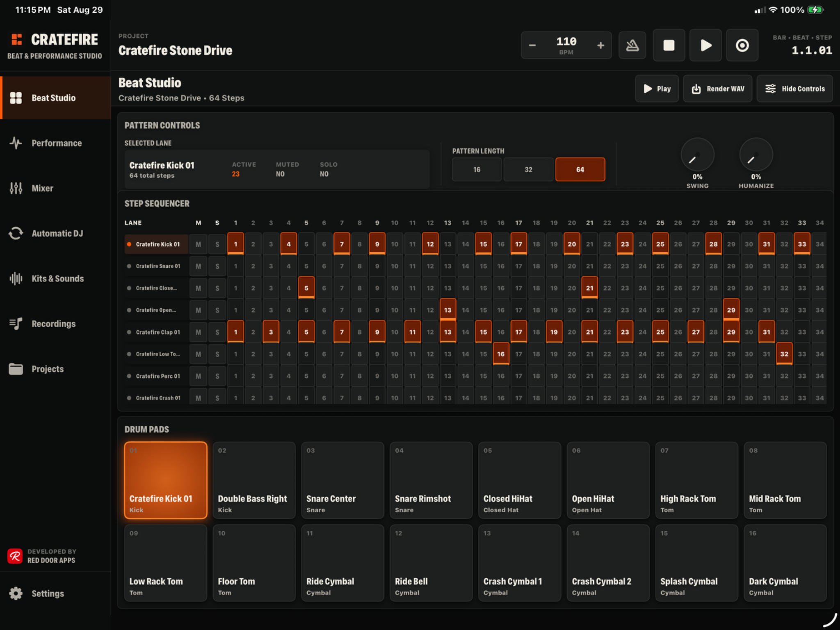Click Hide Controls button

tap(794, 89)
